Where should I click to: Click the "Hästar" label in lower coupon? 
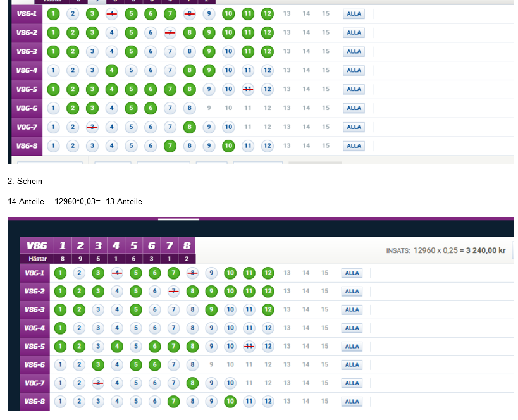(37, 259)
